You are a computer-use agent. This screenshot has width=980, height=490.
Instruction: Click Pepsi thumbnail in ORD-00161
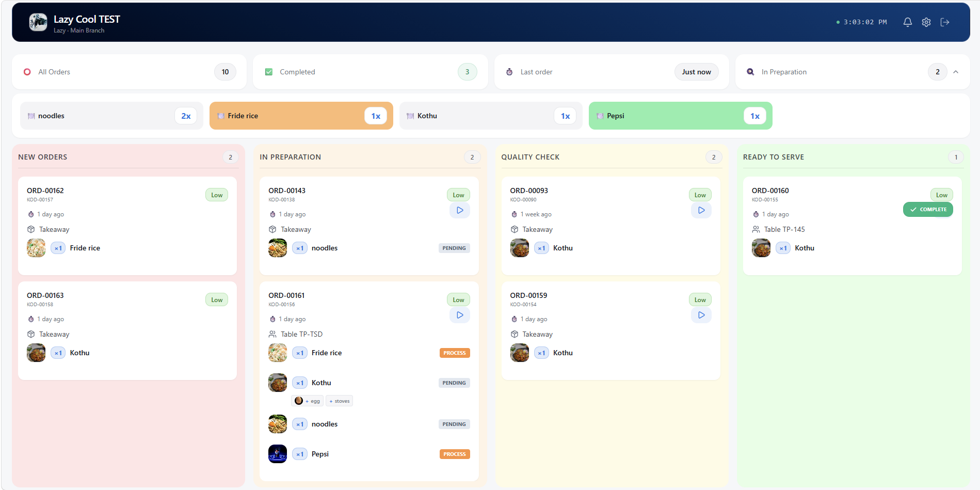coord(278,454)
